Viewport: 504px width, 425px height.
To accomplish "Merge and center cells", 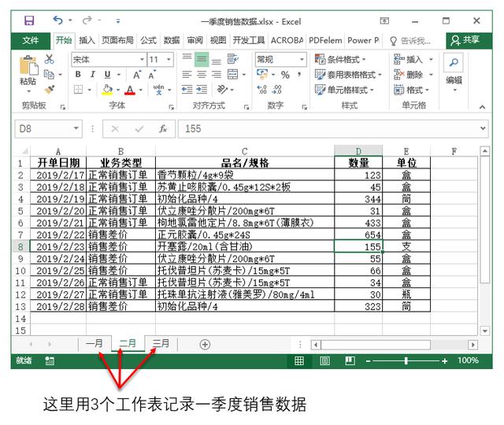I will 233,75.
